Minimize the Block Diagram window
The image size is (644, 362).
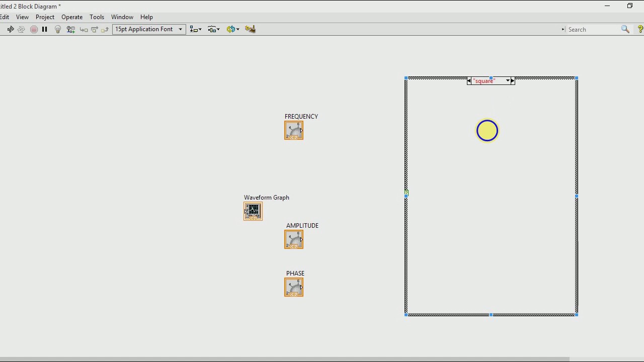[607, 6]
